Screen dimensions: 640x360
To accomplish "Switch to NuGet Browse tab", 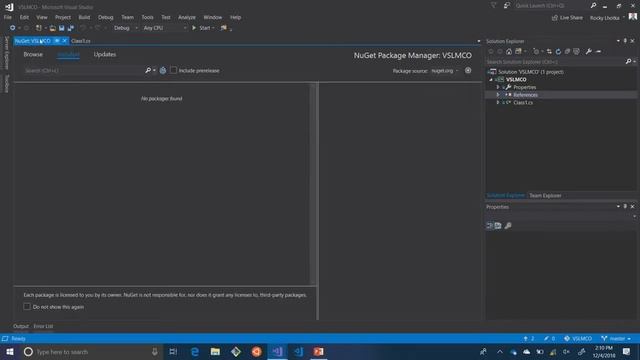I will (33, 54).
